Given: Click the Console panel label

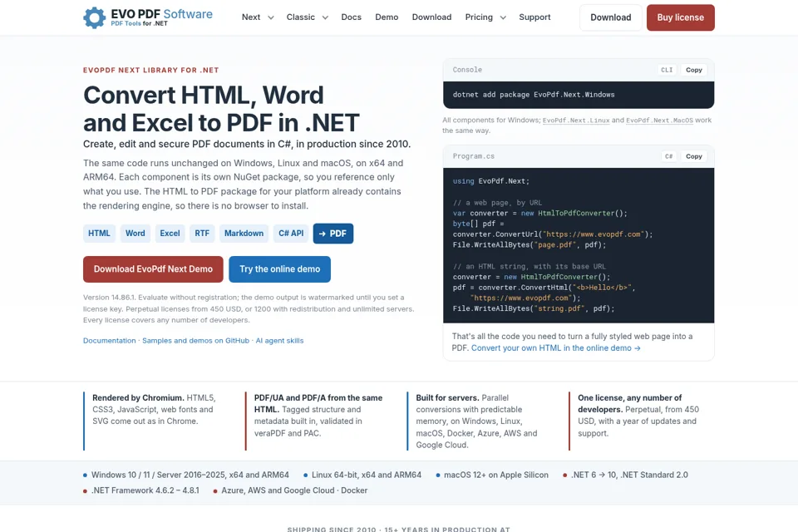Looking at the screenshot, I should [467, 70].
